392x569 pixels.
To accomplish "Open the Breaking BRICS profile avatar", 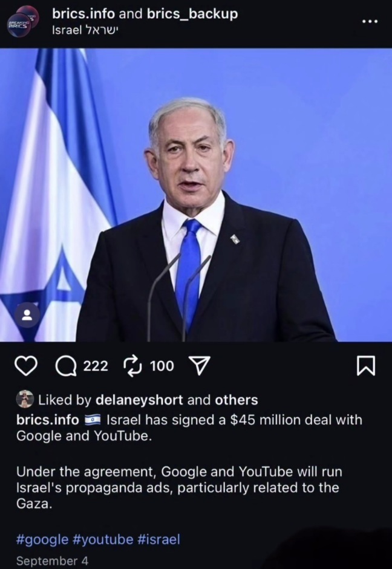I will tap(24, 22).
